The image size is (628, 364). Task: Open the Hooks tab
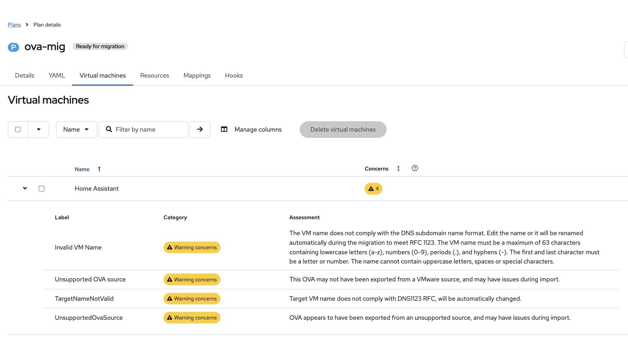coord(234,76)
